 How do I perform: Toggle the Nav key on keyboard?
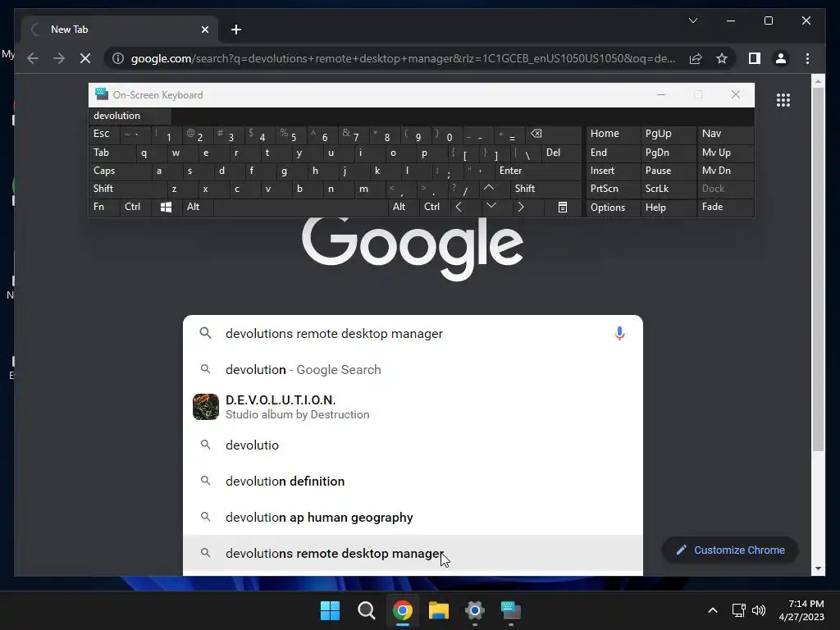[x=725, y=134]
